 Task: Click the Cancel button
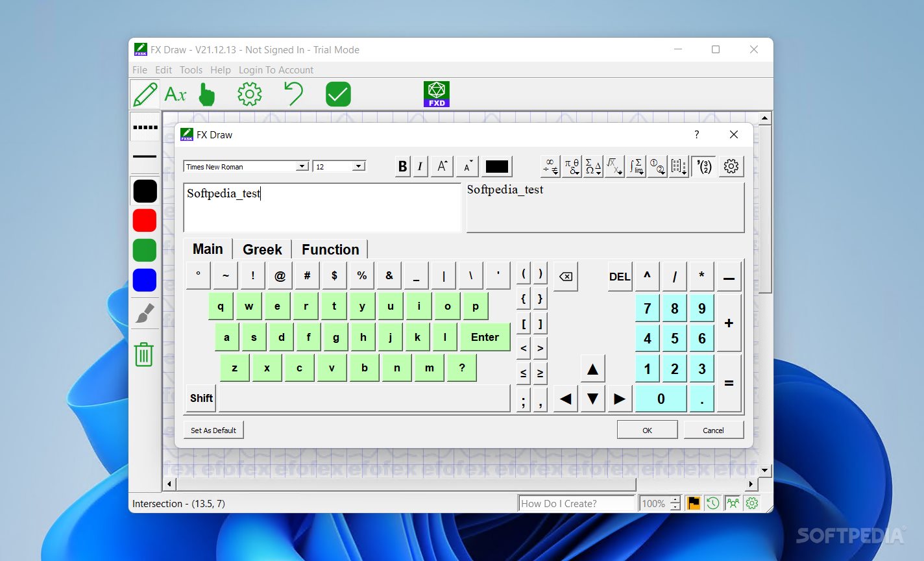[713, 430]
